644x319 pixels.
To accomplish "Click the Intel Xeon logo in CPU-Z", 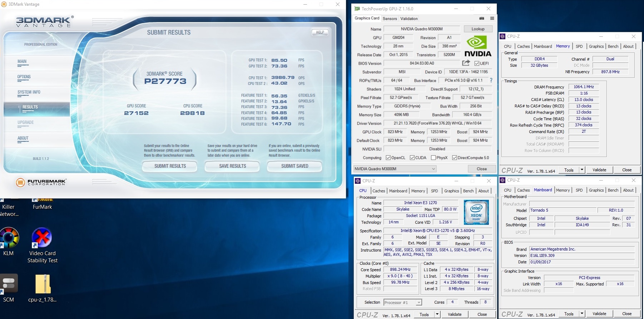I will 476,212.
